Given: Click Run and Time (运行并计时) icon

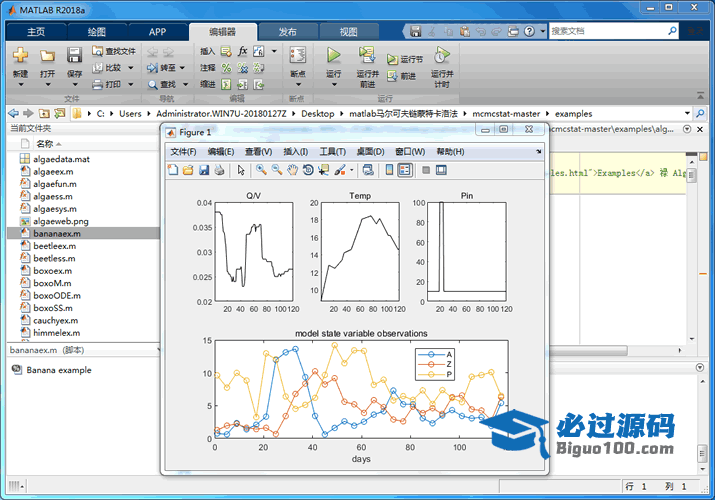Looking at the screenshot, I should (441, 55).
